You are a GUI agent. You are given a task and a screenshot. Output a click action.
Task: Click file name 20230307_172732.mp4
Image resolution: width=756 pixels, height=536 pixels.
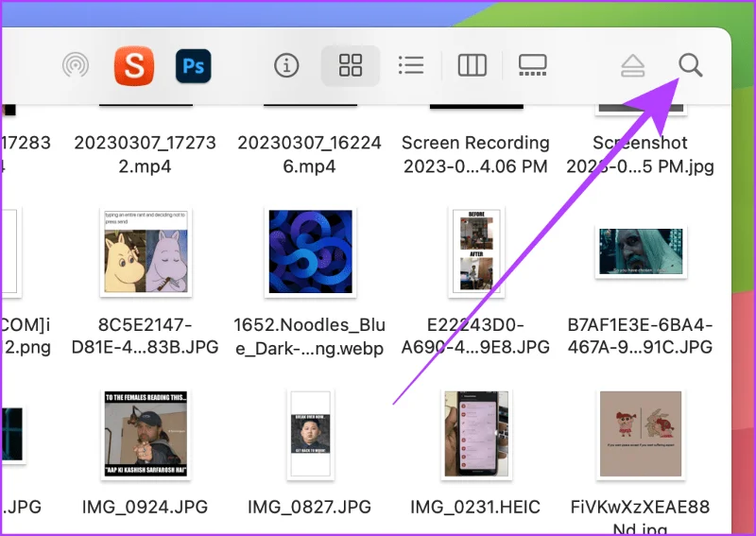pos(146,154)
